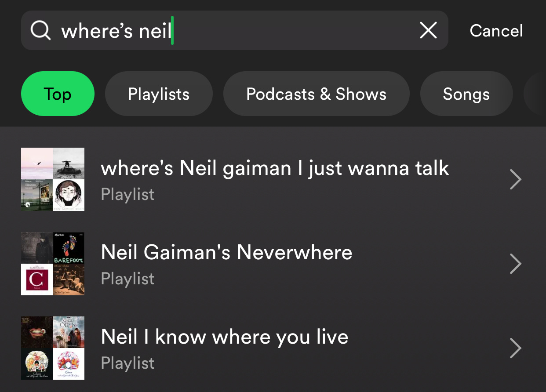Tap the Cancel button
Screen dimensions: 546x392
[x=496, y=31]
